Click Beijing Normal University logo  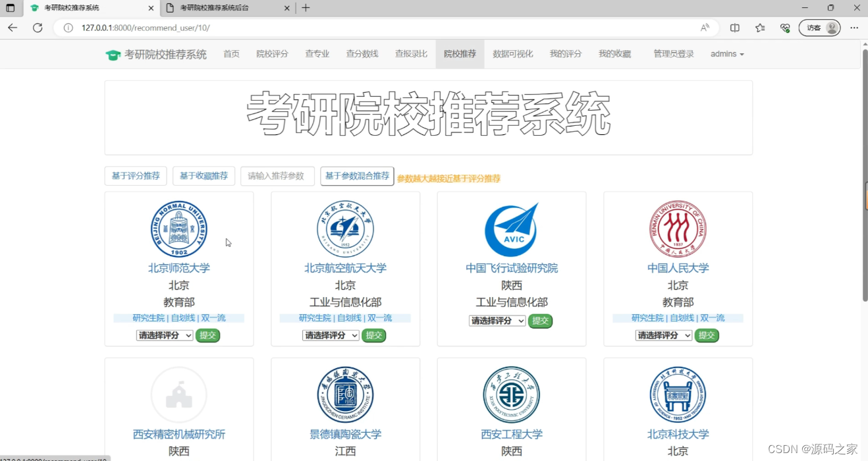(179, 229)
